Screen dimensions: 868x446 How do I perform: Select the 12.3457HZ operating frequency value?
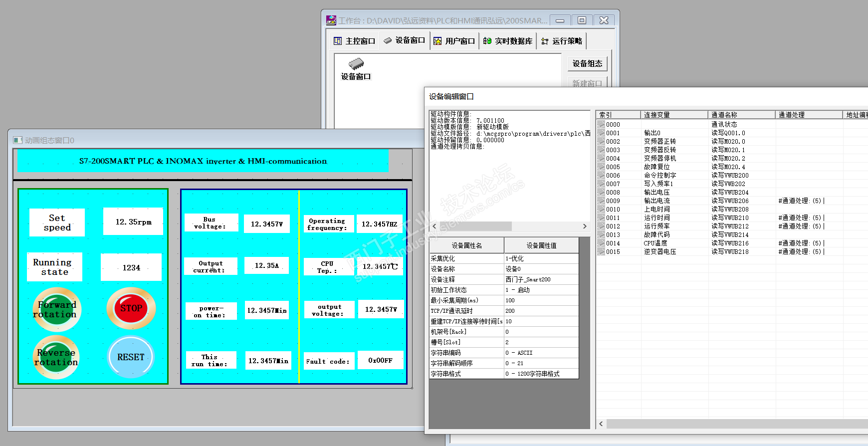pos(380,224)
